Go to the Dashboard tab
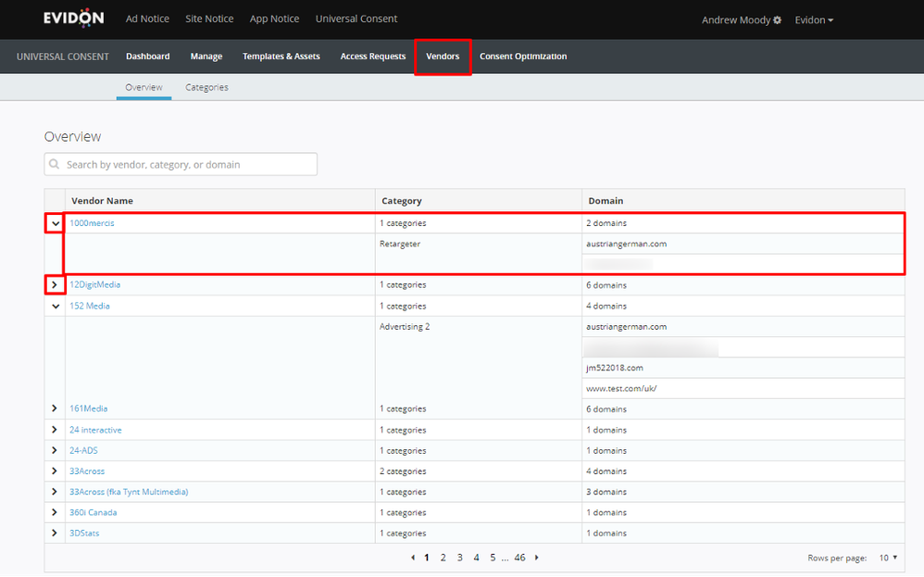This screenshot has height=577, width=924. [x=148, y=56]
